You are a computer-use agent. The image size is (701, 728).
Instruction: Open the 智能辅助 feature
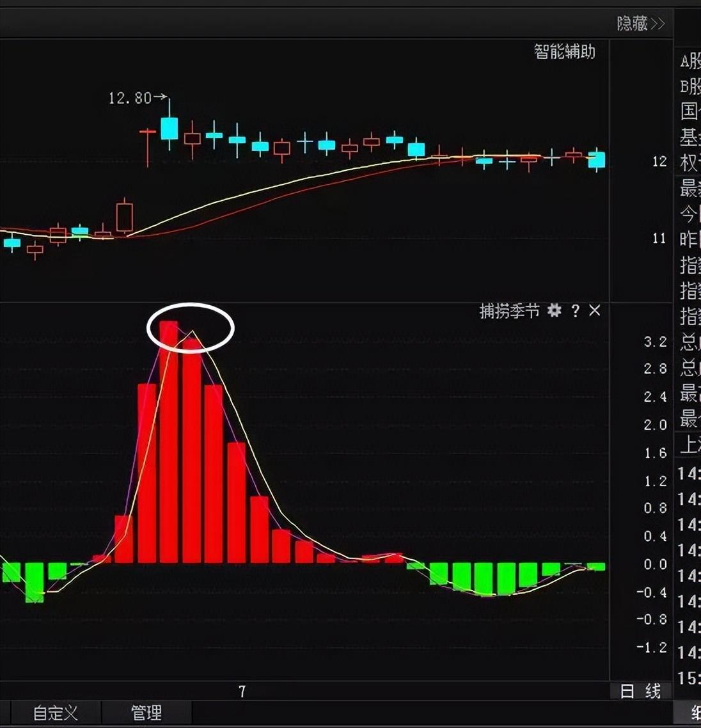(564, 52)
